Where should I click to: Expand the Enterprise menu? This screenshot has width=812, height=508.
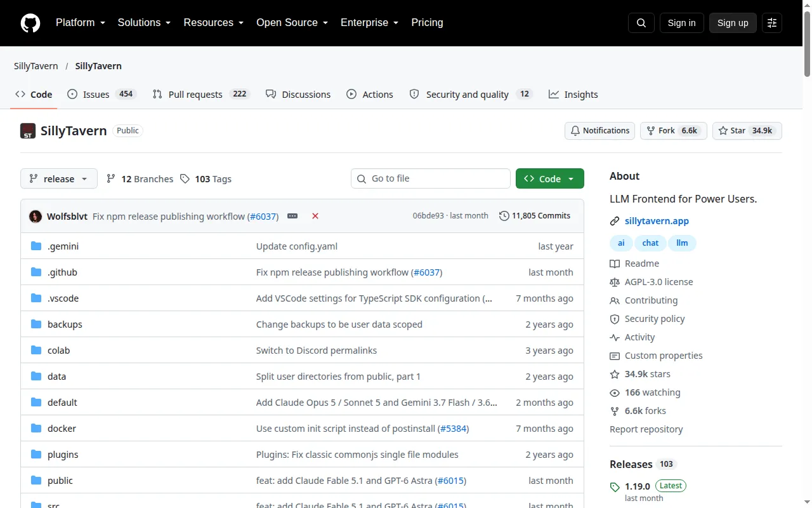click(x=369, y=23)
